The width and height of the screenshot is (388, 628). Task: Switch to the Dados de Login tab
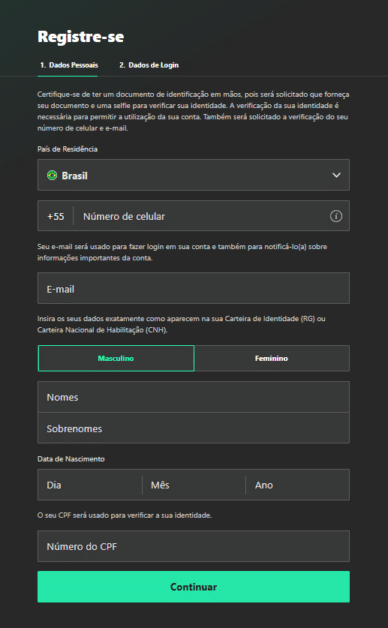[x=149, y=65]
